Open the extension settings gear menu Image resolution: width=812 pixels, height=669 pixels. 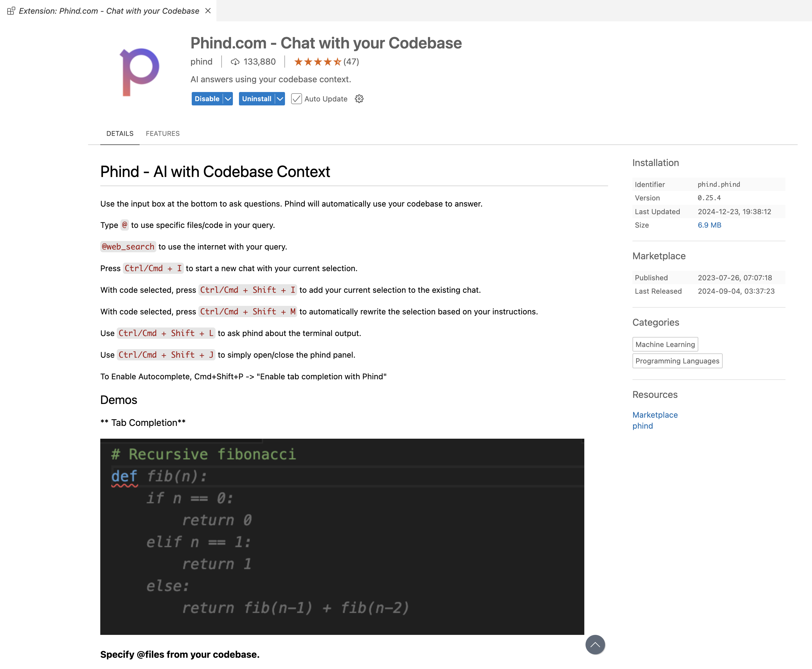coord(359,99)
